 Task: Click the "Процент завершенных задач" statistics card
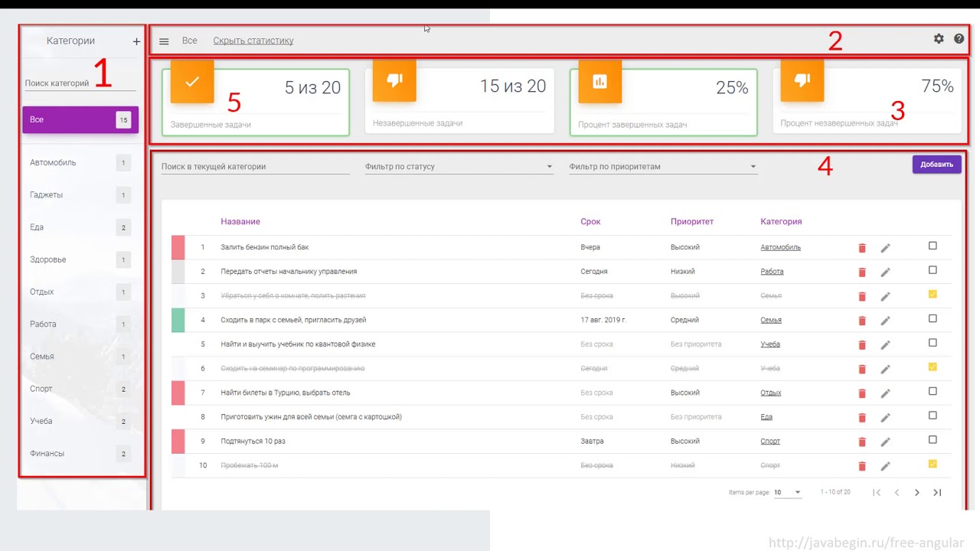tap(663, 103)
